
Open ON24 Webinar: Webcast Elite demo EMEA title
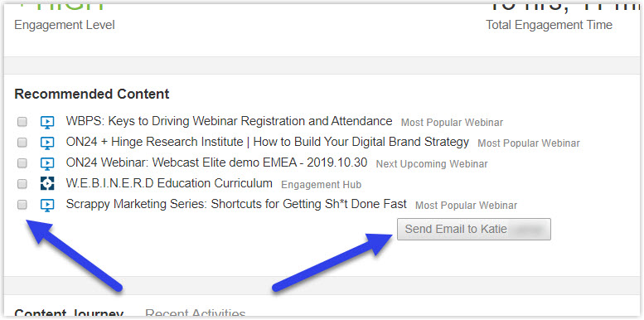click(216, 162)
